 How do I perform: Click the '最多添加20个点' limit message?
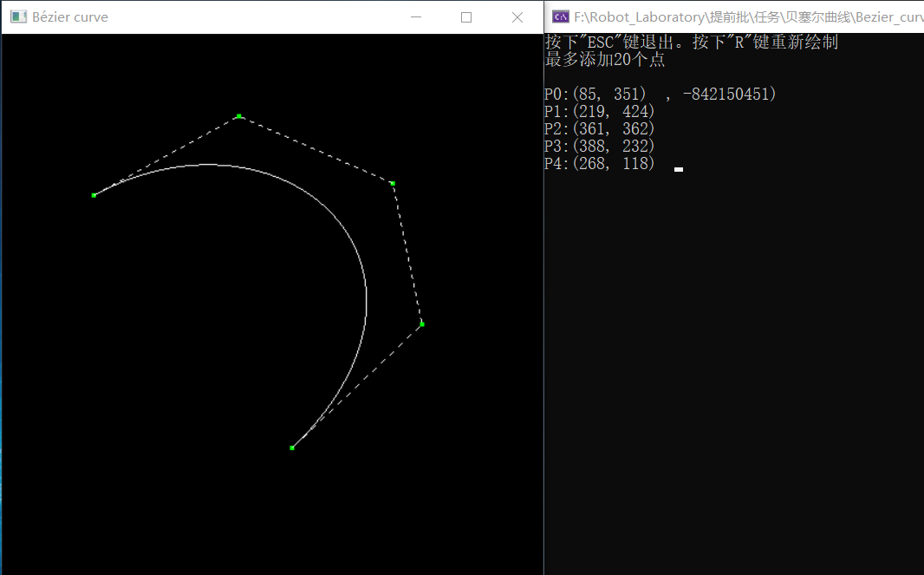click(x=604, y=59)
